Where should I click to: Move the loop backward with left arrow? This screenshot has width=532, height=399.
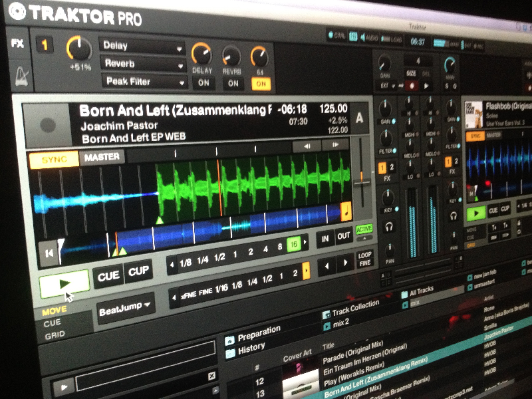coord(327,265)
